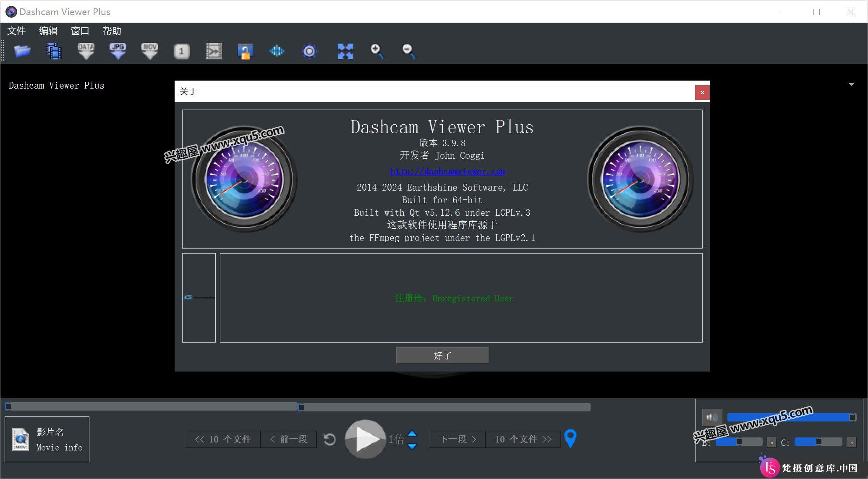This screenshot has width=868, height=479.
Task: Jump forward with '10 个文件 >>' button
Action: [x=523, y=439]
